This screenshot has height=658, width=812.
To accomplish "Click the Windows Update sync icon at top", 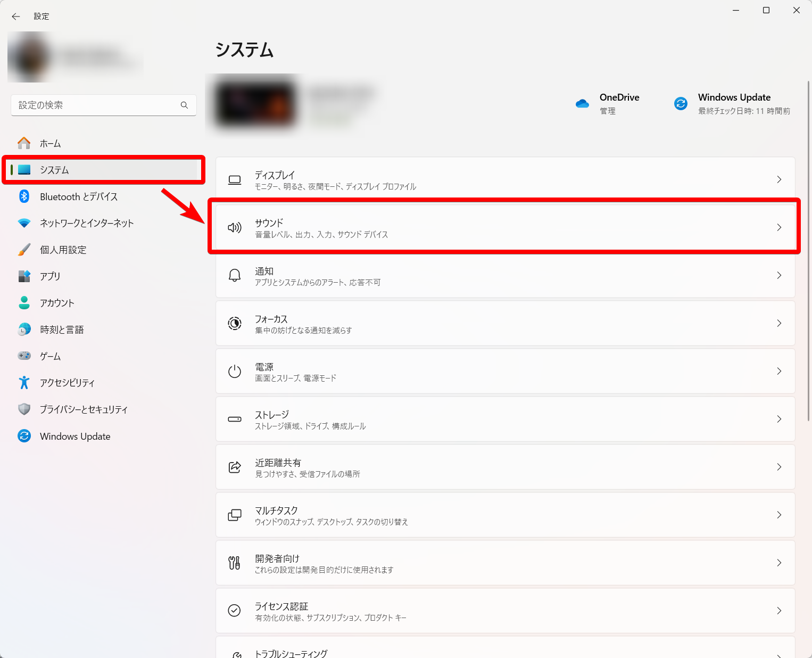I will (x=681, y=103).
